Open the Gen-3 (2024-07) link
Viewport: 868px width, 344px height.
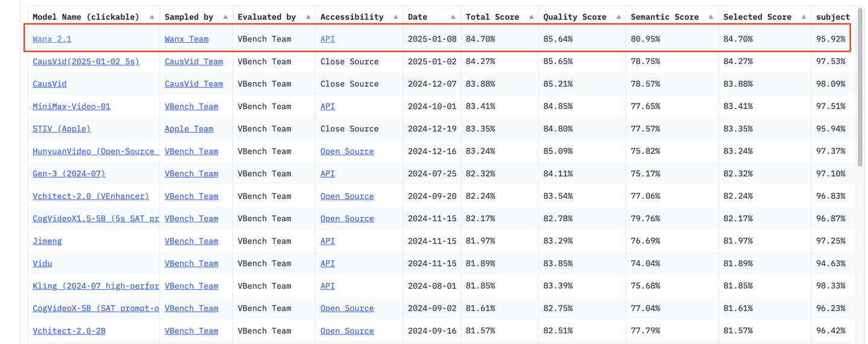(69, 174)
